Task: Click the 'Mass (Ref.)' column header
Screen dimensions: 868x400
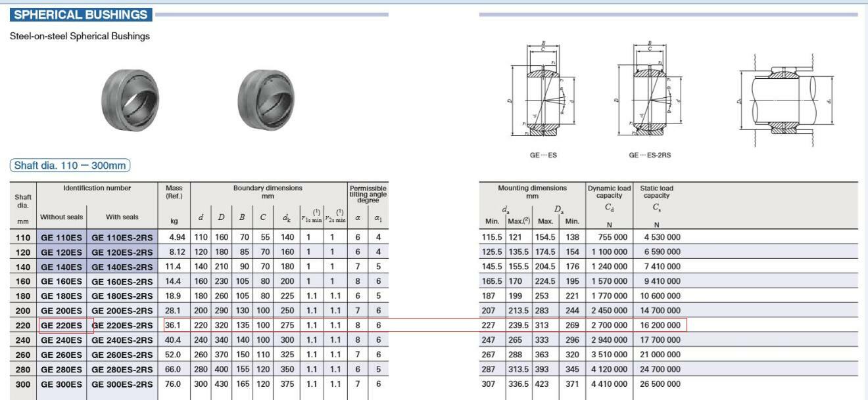Action: [174, 192]
